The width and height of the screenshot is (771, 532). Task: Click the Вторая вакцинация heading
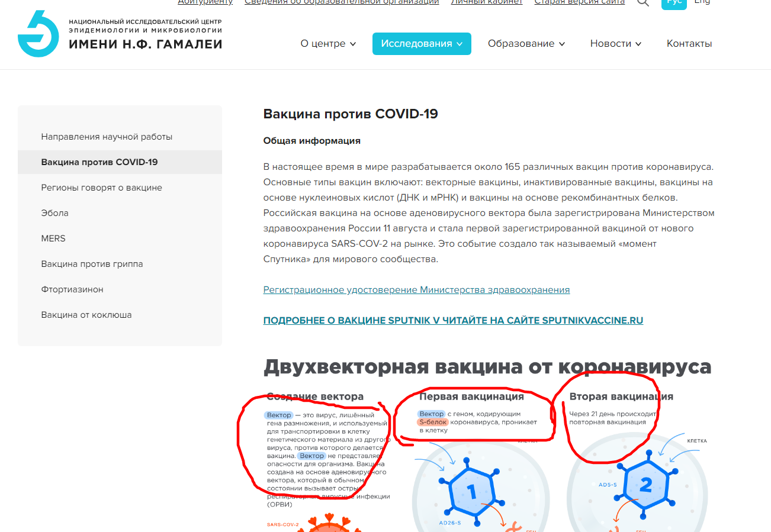point(621,396)
